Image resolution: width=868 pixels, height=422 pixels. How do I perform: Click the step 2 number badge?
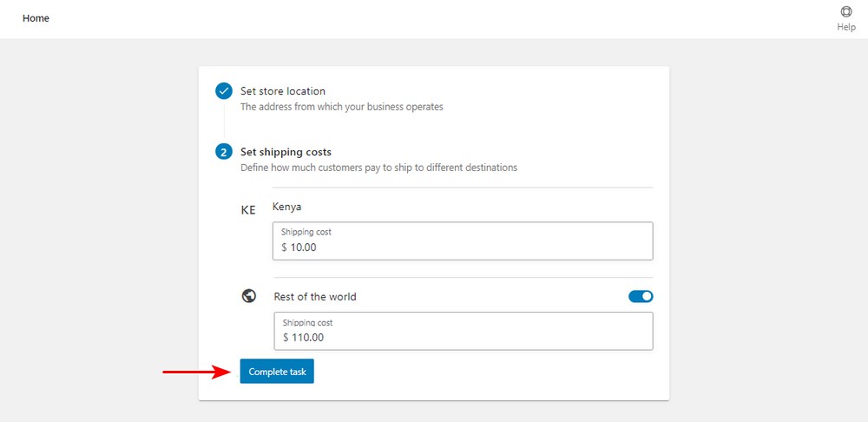click(x=224, y=152)
